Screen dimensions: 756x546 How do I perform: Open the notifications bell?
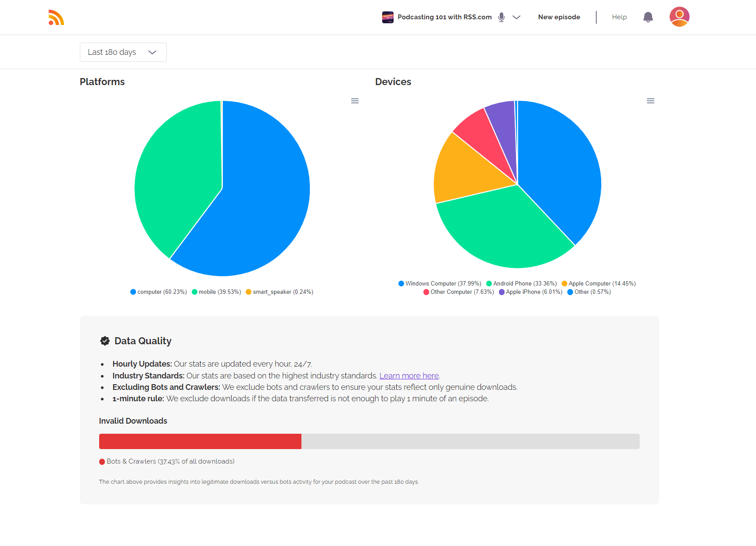[x=648, y=17]
